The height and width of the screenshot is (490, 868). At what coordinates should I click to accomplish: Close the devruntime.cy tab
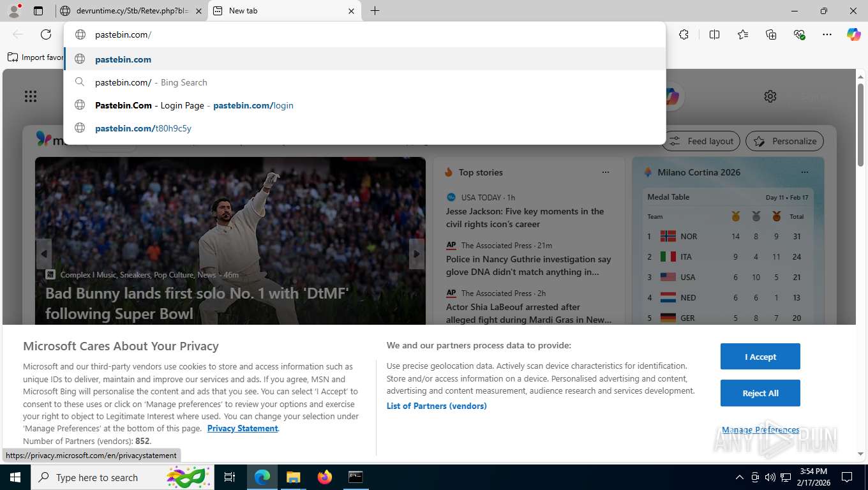(198, 11)
